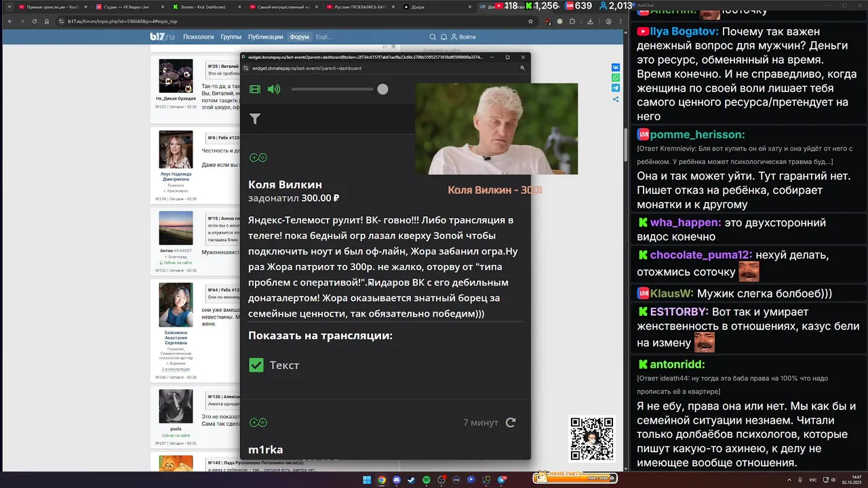Image resolution: width=868 pixels, height=488 pixels.
Task: Open Steam from taskbar
Action: coord(411,480)
